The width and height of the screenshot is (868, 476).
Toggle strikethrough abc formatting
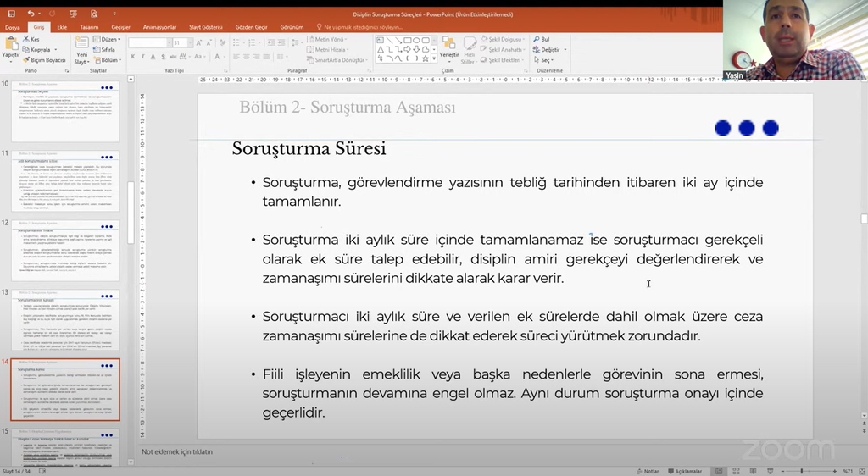click(x=173, y=57)
